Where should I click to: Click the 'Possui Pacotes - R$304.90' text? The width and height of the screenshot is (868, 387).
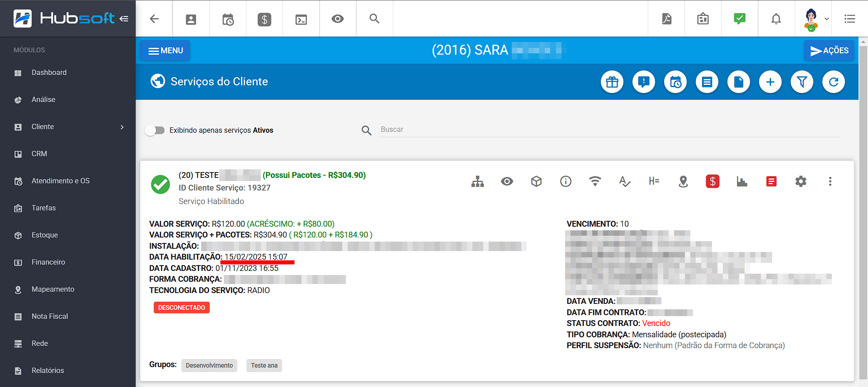314,175
